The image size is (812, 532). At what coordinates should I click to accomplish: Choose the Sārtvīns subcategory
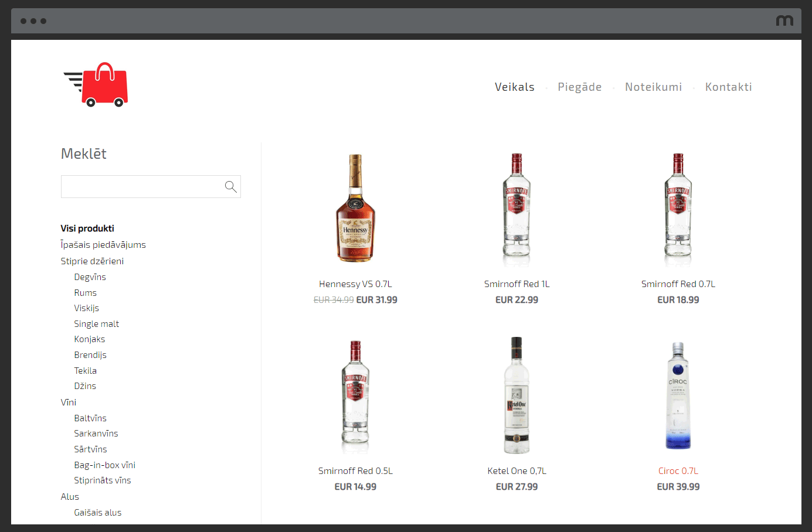tap(91, 449)
